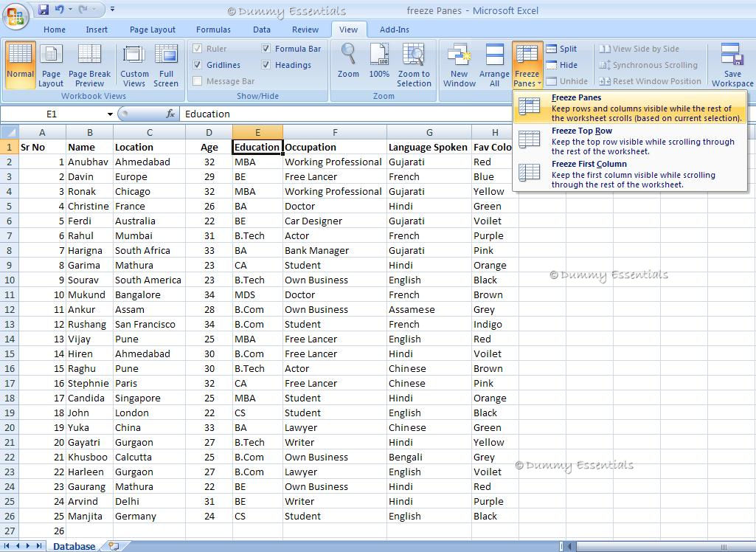Click cell containing Car Designer

(x=335, y=221)
